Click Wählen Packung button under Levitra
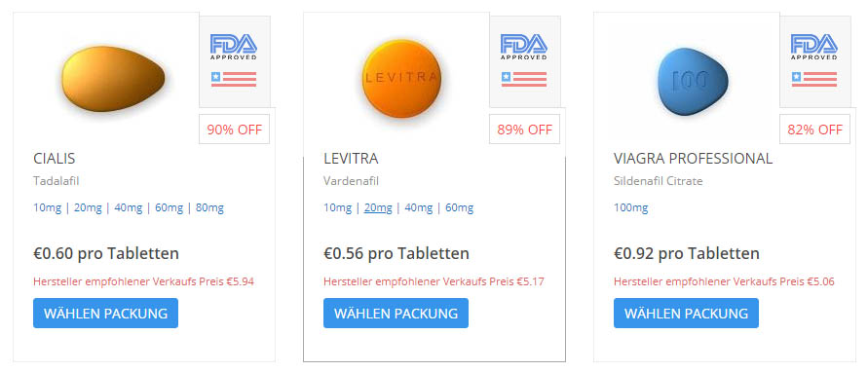The image size is (868, 372). pos(396,314)
